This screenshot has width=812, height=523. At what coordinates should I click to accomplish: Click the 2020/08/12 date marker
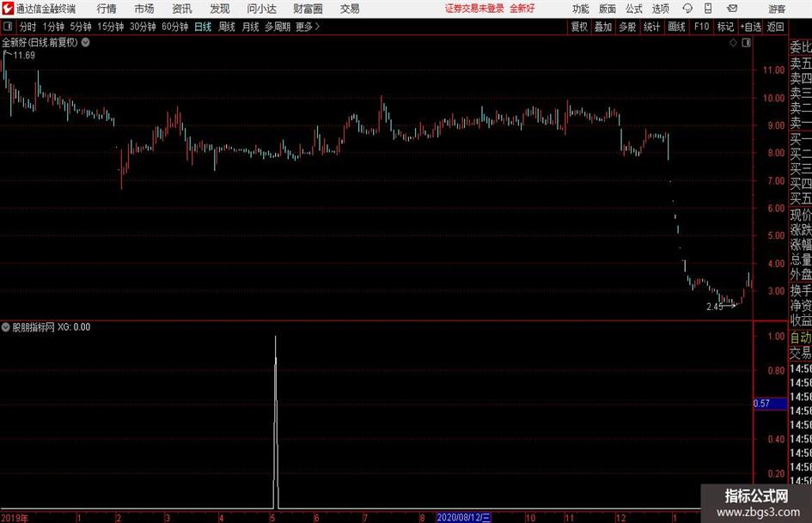[x=464, y=517]
